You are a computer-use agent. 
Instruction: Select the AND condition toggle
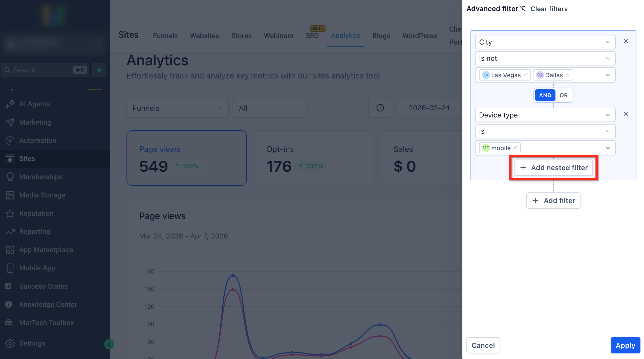[545, 95]
